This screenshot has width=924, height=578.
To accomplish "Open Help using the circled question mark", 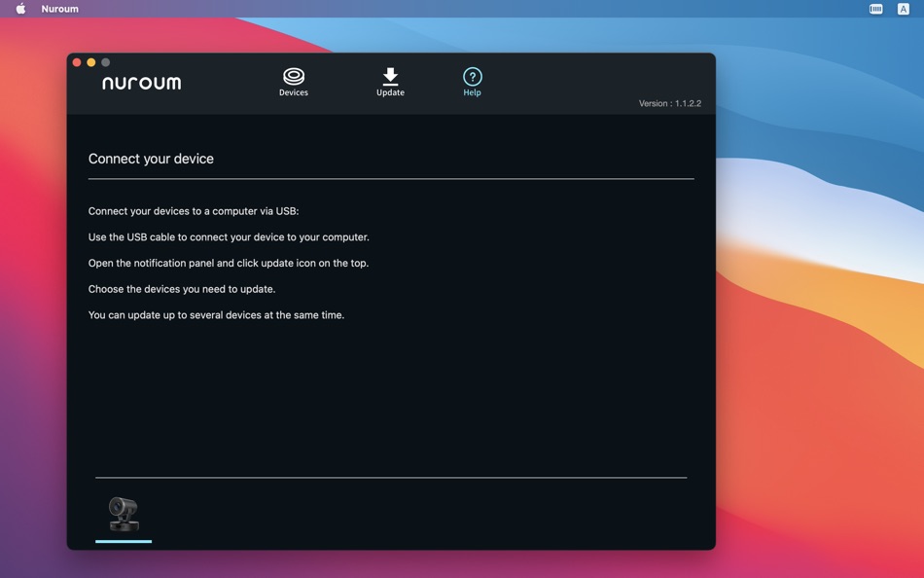I will pos(472,75).
